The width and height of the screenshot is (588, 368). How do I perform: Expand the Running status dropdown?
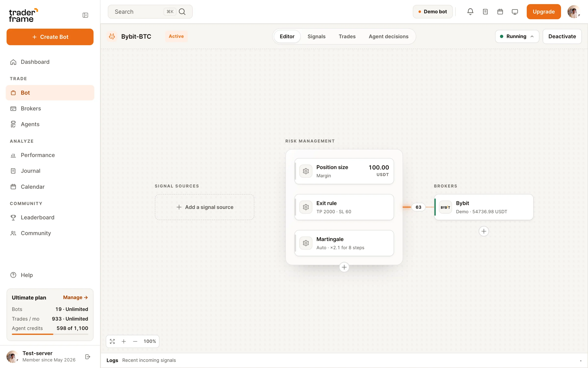click(517, 36)
